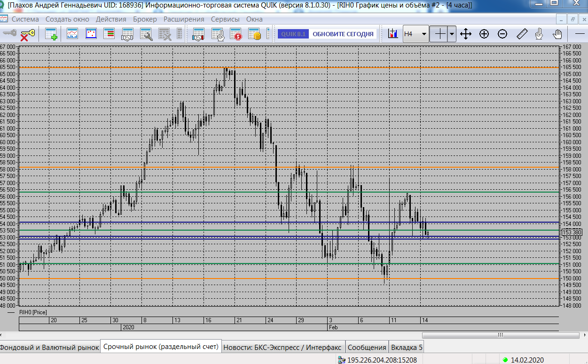Switch to Фондовый и Валютный рынок tab
The image size is (588, 364).
point(49,348)
